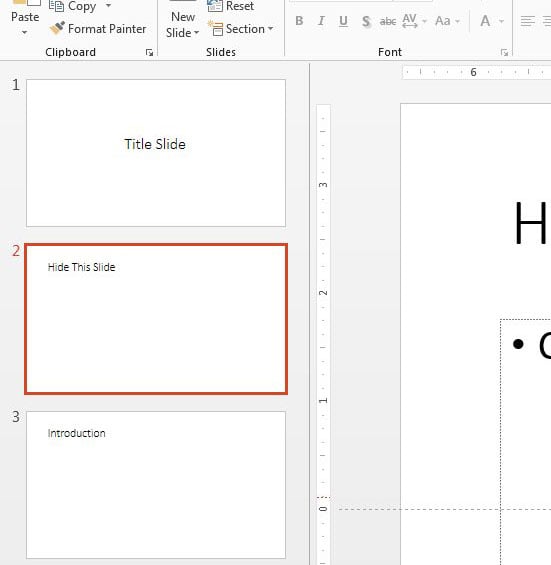Viewport: 551px width, 565px height.
Task: Select the Hide This Slide thumbnail
Action: point(156,319)
